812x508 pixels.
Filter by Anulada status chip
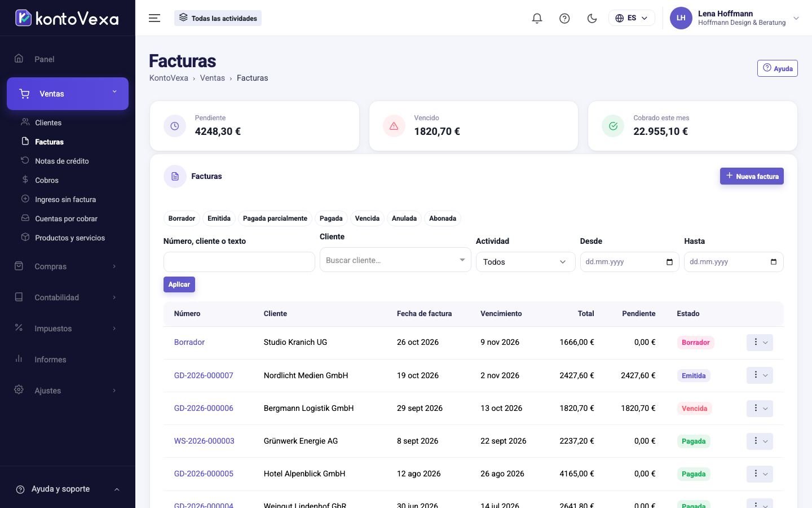[404, 218]
